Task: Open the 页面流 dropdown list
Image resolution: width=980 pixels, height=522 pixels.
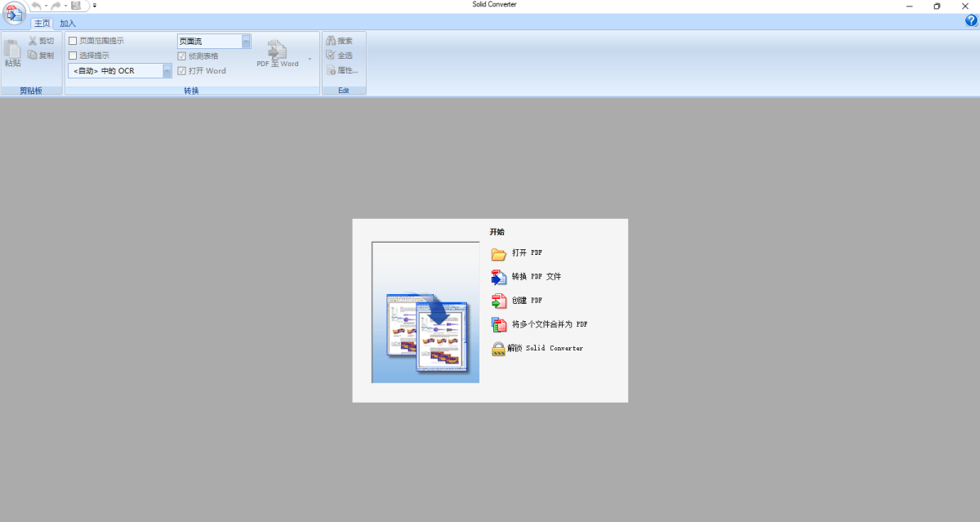Action: pyautogui.click(x=246, y=40)
